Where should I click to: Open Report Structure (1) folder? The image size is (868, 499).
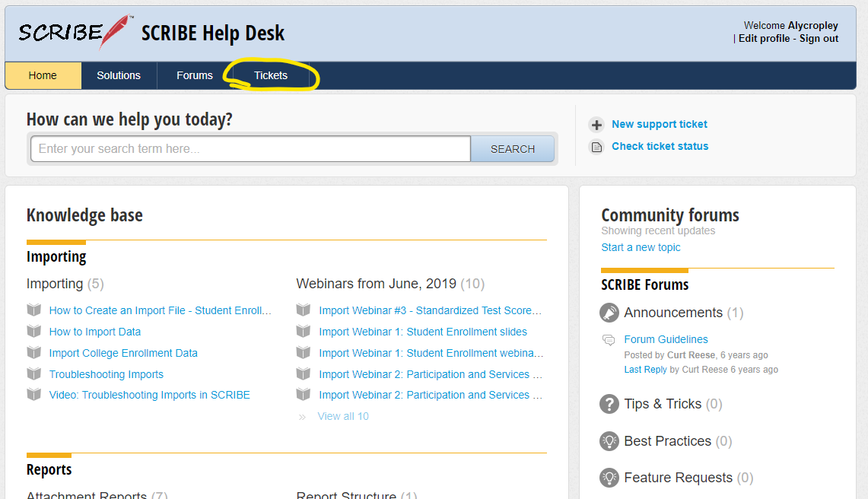coord(357,494)
